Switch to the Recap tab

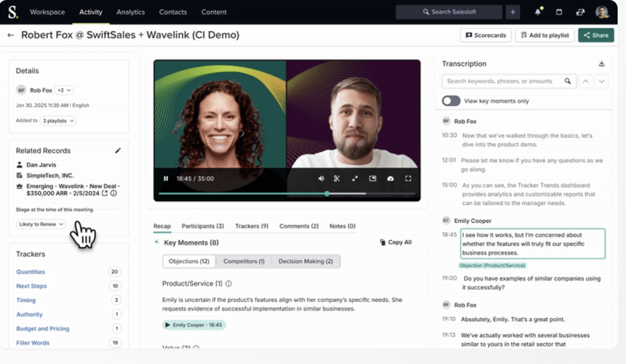pyautogui.click(x=162, y=226)
